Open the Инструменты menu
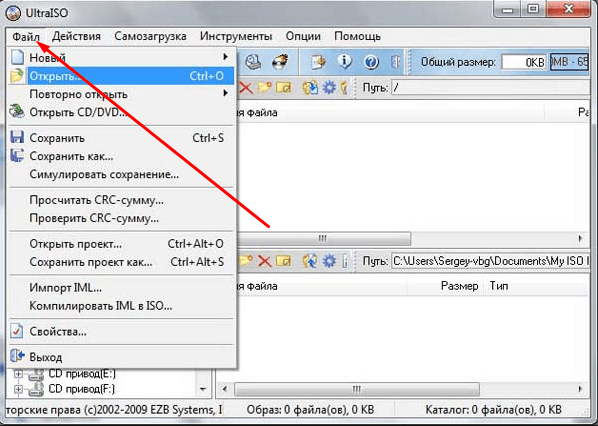The image size is (598, 426). pyautogui.click(x=236, y=36)
